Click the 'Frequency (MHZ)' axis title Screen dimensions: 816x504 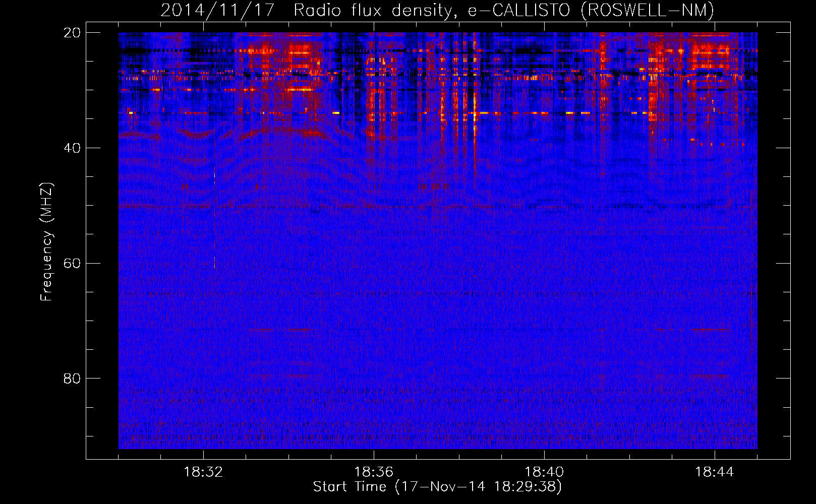[x=46, y=241]
